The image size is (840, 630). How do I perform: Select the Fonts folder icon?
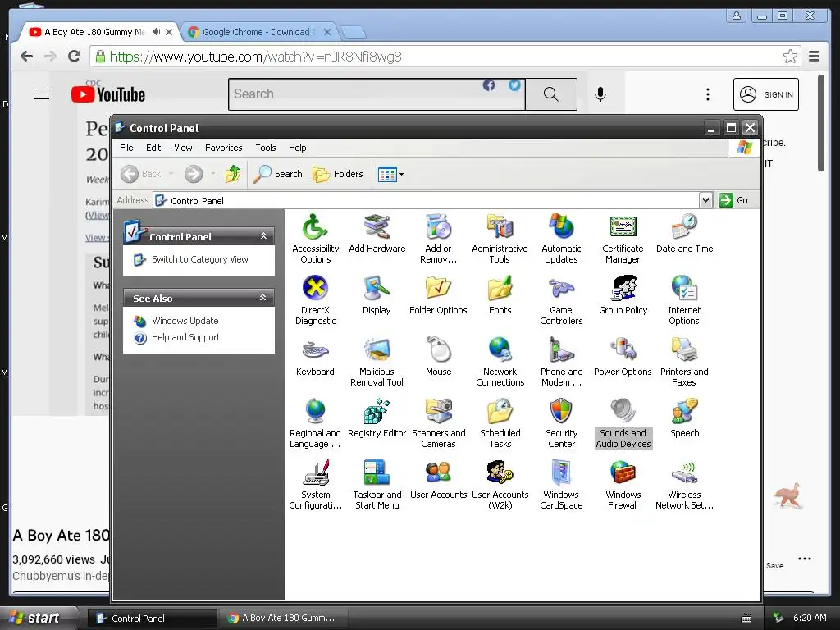coord(500,295)
